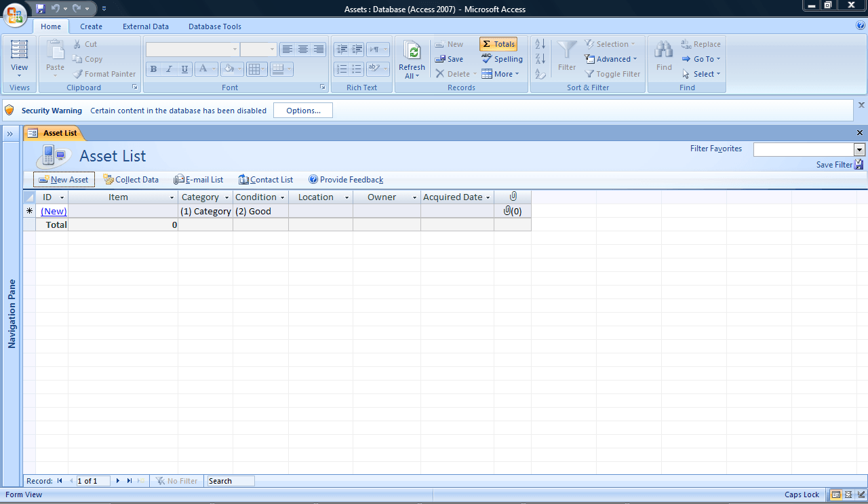Click the Sort Descending icon
The width and height of the screenshot is (868, 504).
(540, 59)
